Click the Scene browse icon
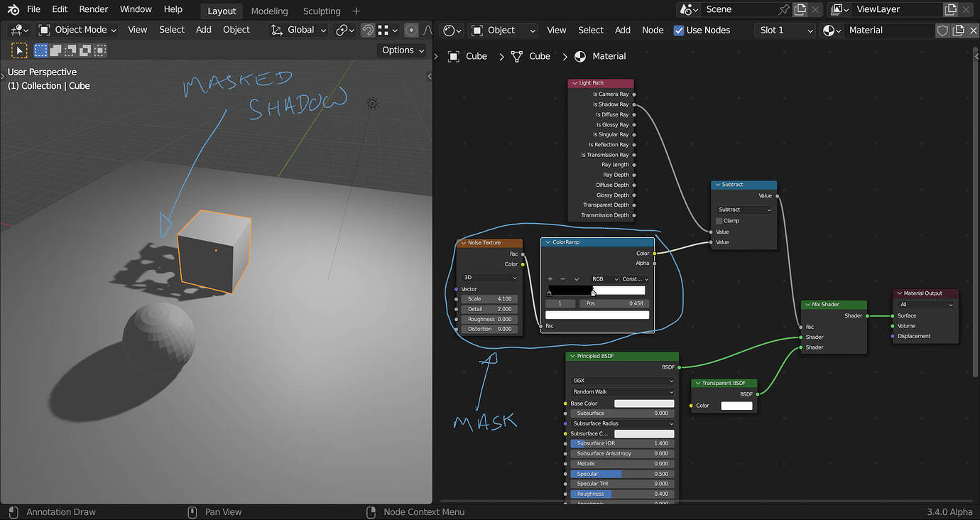Screen dimensions: 980x520 tap(688, 9)
